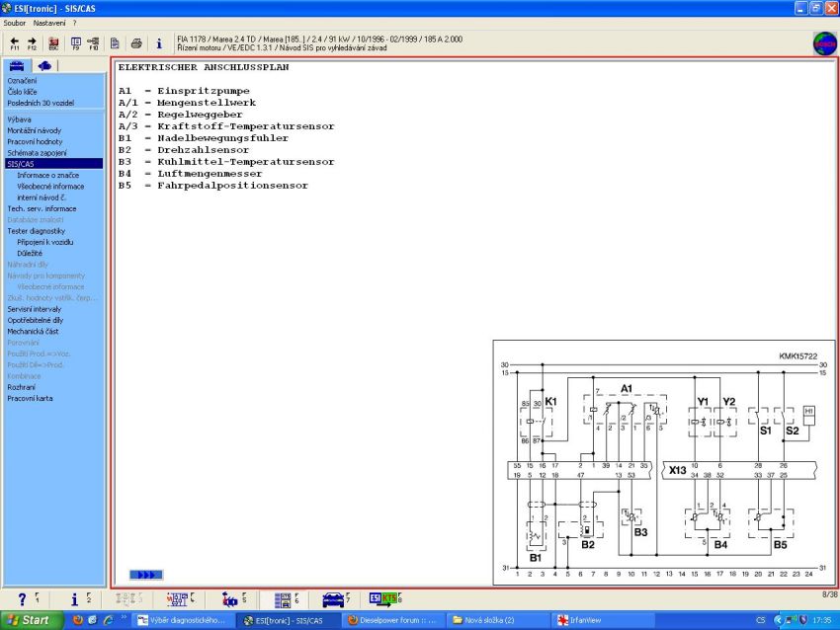Viewport: 840px width, 630px height.
Task: Open Posledních 30 vozidel list
Action: click(x=41, y=103)
